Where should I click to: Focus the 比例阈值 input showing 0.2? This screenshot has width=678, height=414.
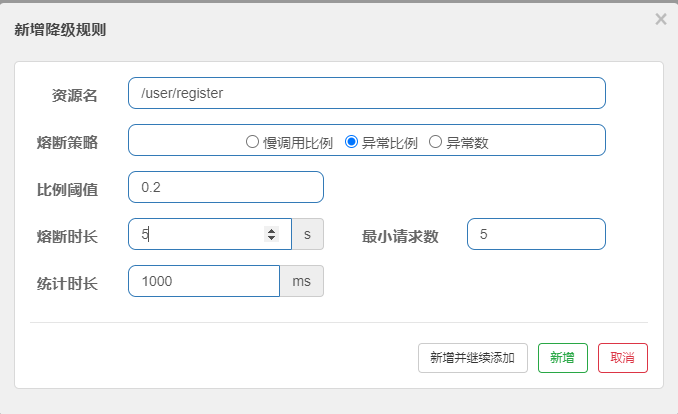point(226,187)
